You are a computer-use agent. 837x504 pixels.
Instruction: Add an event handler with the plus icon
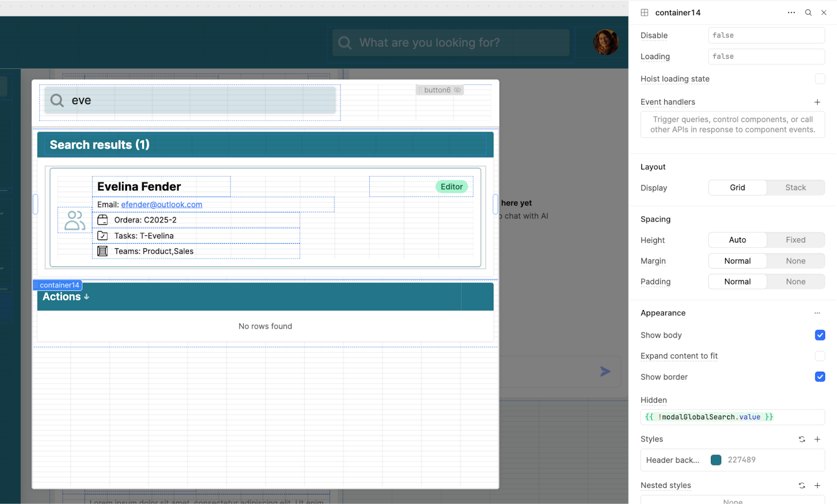[817, 102]
